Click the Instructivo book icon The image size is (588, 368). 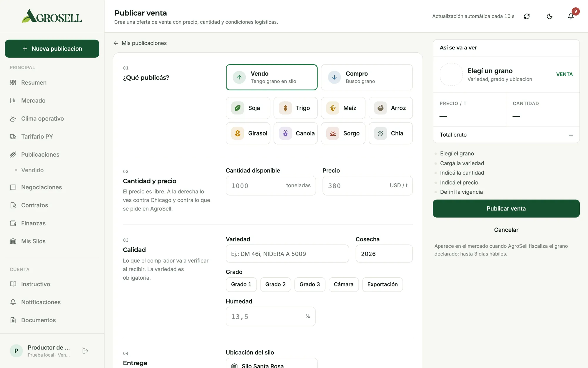coord(13,284)
